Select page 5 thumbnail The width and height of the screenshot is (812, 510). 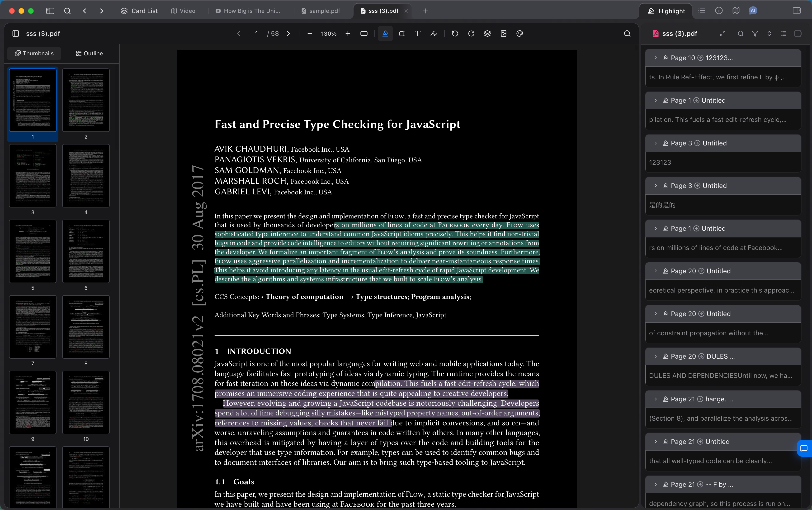coord(33,251)
